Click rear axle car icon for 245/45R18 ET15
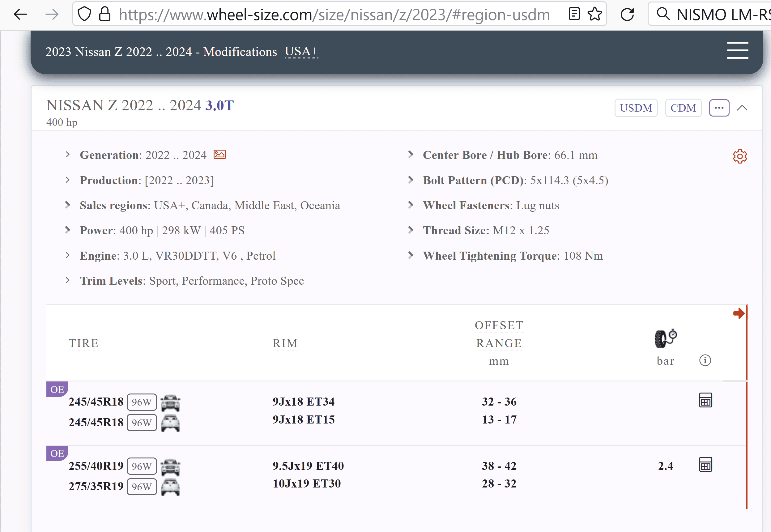This screenshot has height=532, width=771. 170,423
